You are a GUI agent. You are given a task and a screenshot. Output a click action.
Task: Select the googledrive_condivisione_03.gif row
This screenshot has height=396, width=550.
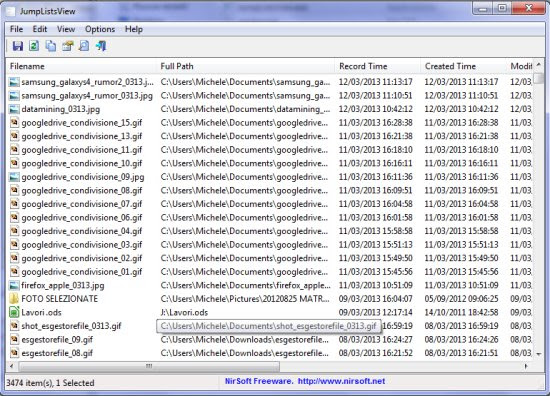click(x=269, y=244)
